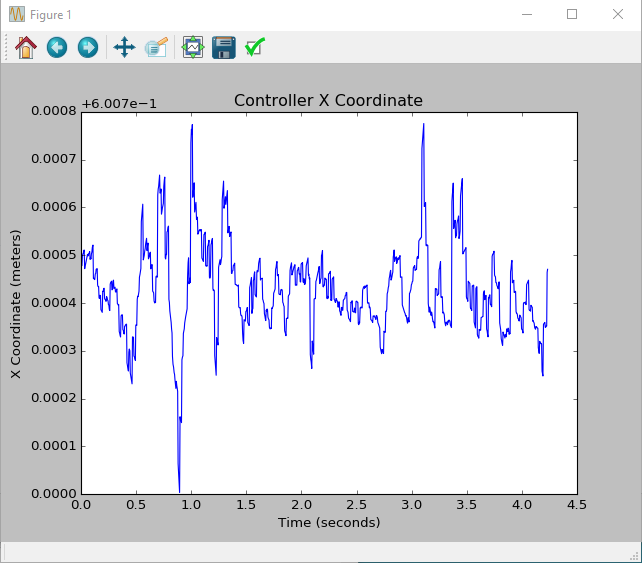Click the 0.0000 y-axis tick label
The height and width of the screenshot is (563, 642).
pyautogui.click(x=54, y=494)
